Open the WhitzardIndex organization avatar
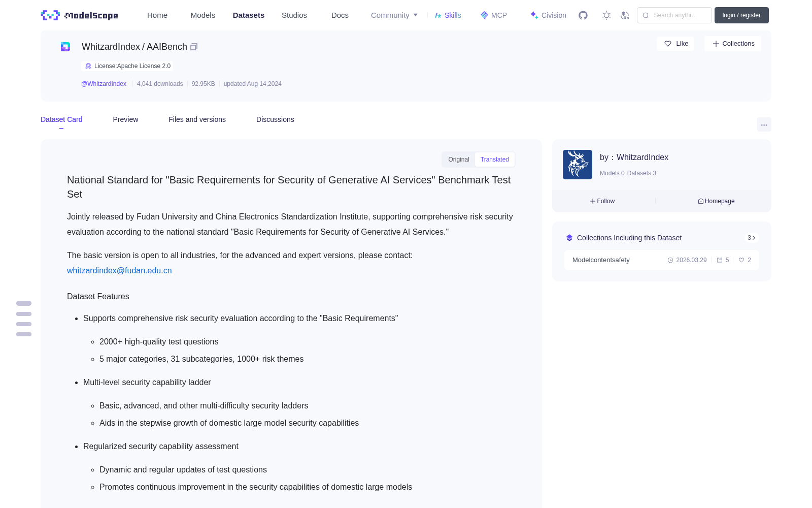Image resolution: width=812 pixels, height=508 pixels. (578, 165)
